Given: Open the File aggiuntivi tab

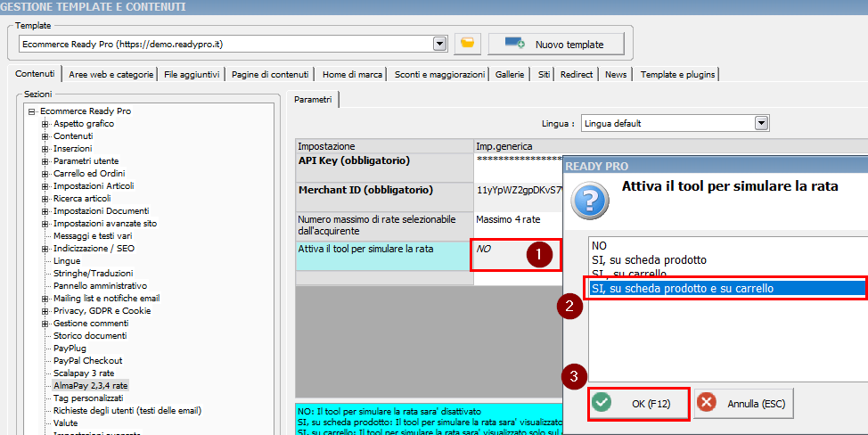Looking at the screenshot, I should (192, 74).
